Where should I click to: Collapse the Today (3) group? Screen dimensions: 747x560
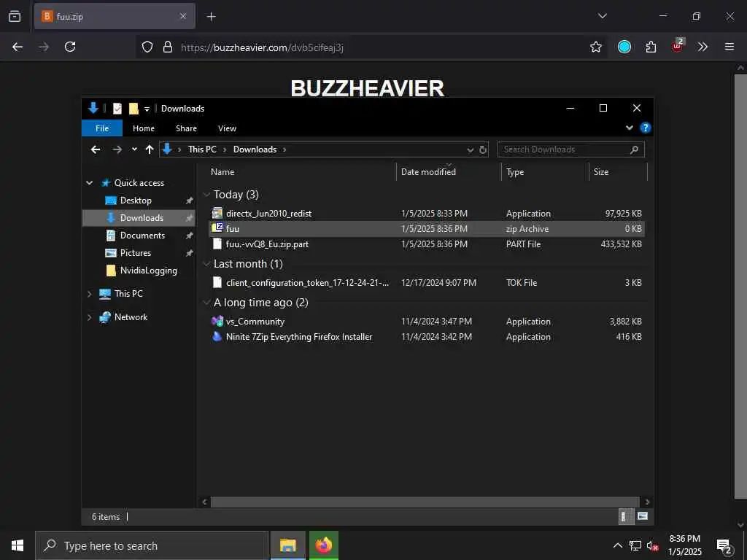pos(206,195)
